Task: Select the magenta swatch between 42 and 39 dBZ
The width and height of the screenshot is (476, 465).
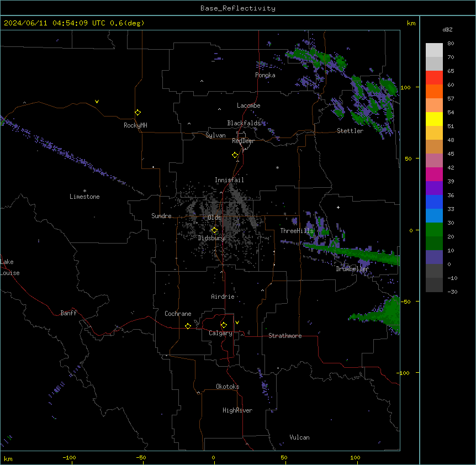Action: click(x=434, y=174)
